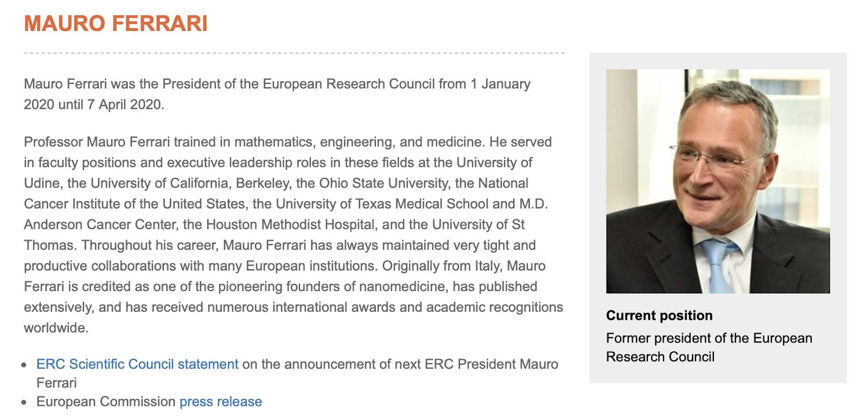Click 'Ferrari' under the first bullet item
Screen dimensions: 868x419
(56, 383)
